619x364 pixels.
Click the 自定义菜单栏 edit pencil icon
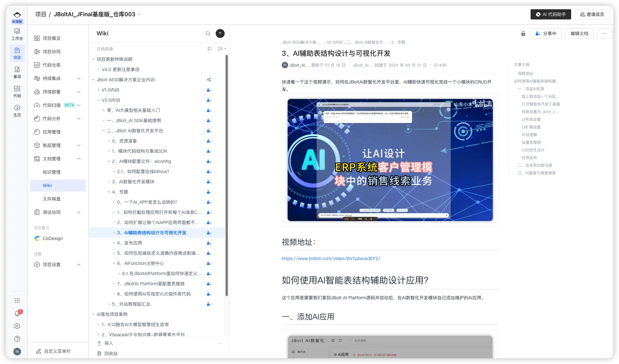[x=39, y=351]
